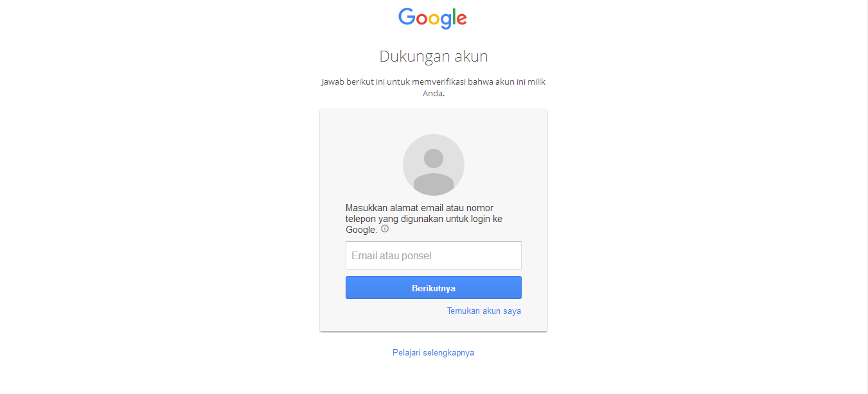868x394 pixels.
Task: Click the shoulders of the avatar silhouette
Action: tap(434, 184)
